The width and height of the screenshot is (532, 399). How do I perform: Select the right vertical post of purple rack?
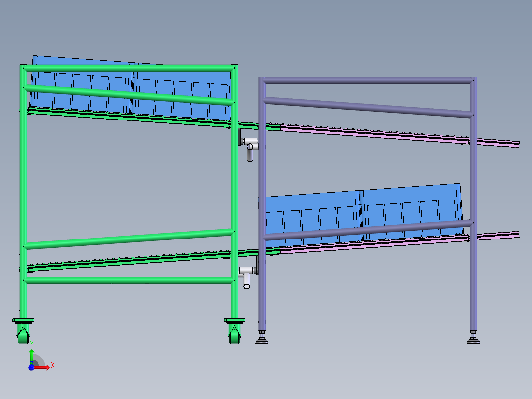[473, 204]
